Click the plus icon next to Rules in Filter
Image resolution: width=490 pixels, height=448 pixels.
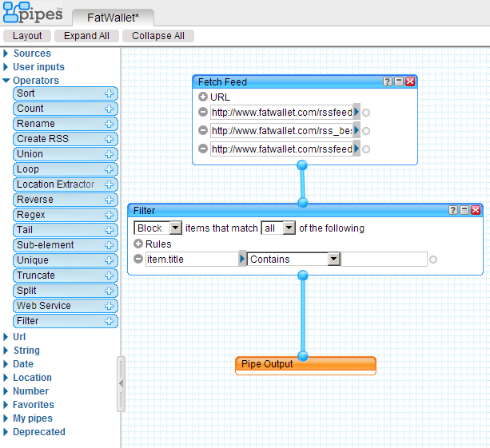pyautogui.click(x=138, y=244)
